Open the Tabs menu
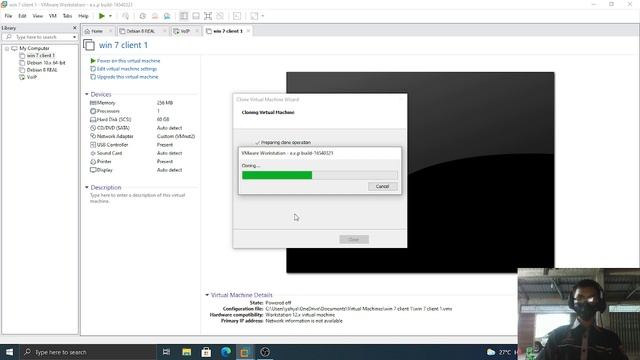This screenshot has width=640, height=360. [67, 16]
